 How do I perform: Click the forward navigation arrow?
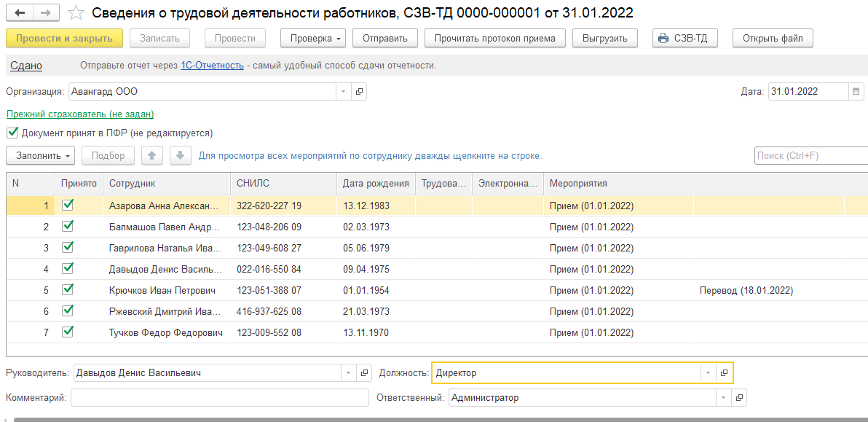click(45, 13)
